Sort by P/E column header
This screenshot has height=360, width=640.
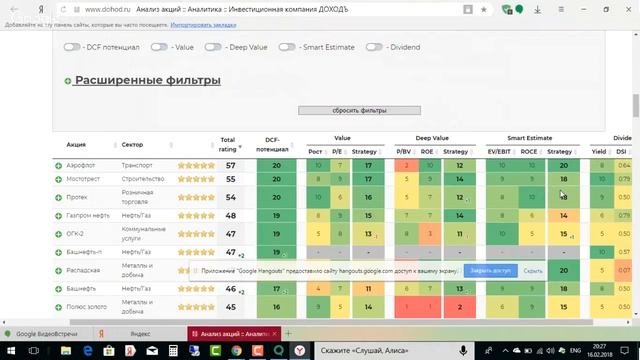(337, 151)
